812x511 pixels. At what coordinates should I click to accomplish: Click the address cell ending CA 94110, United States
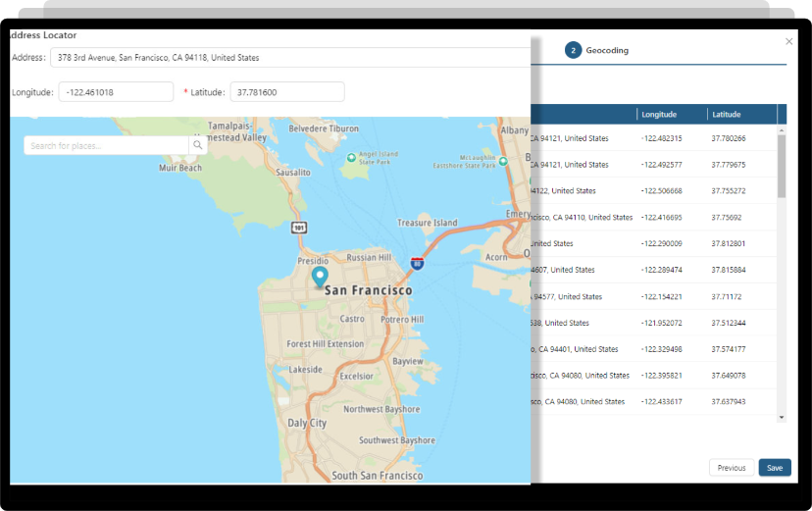(583, 218)
